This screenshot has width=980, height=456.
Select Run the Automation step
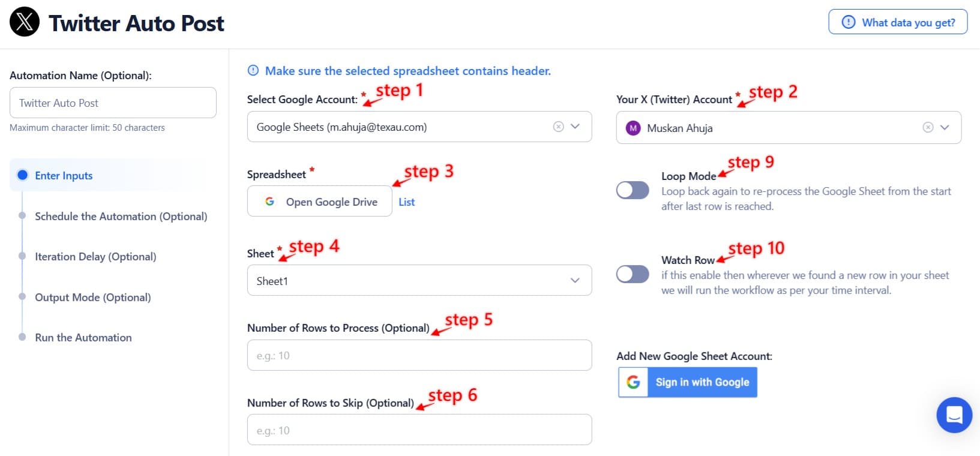click(x=83, y=337)
